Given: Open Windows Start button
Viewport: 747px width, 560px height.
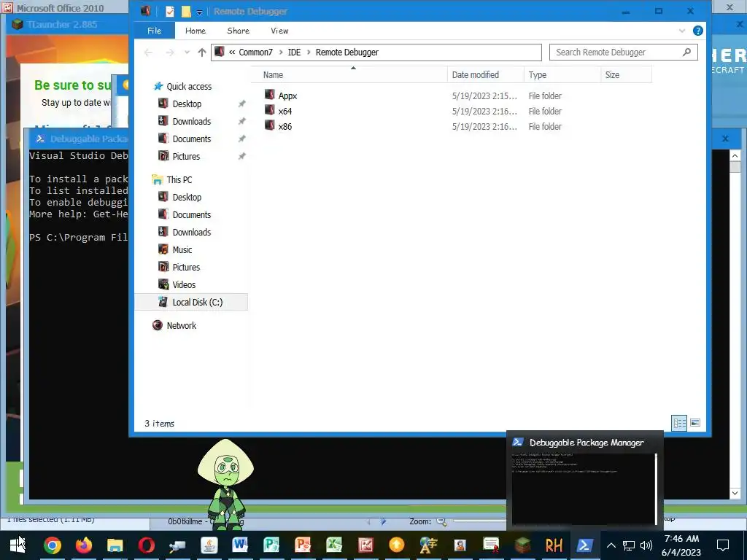Looking at the screenshot, I should [x=17, y=545].
